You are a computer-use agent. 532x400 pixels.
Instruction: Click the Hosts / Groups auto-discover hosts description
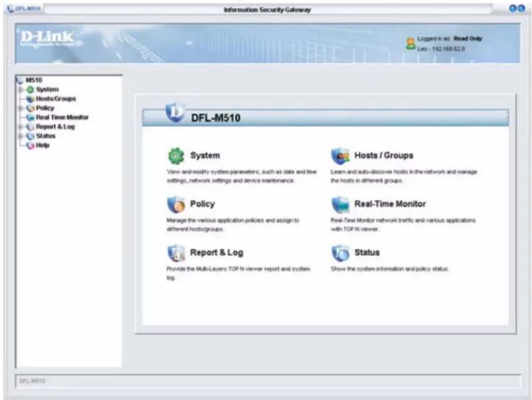pos(404,176)
